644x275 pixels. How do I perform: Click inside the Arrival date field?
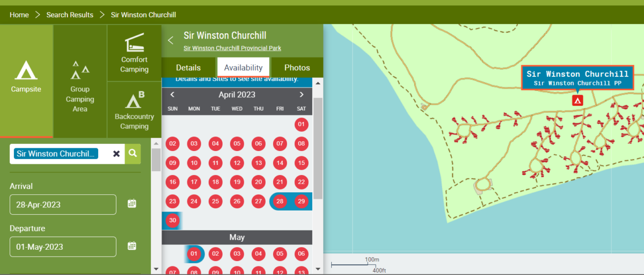point(63,205)
